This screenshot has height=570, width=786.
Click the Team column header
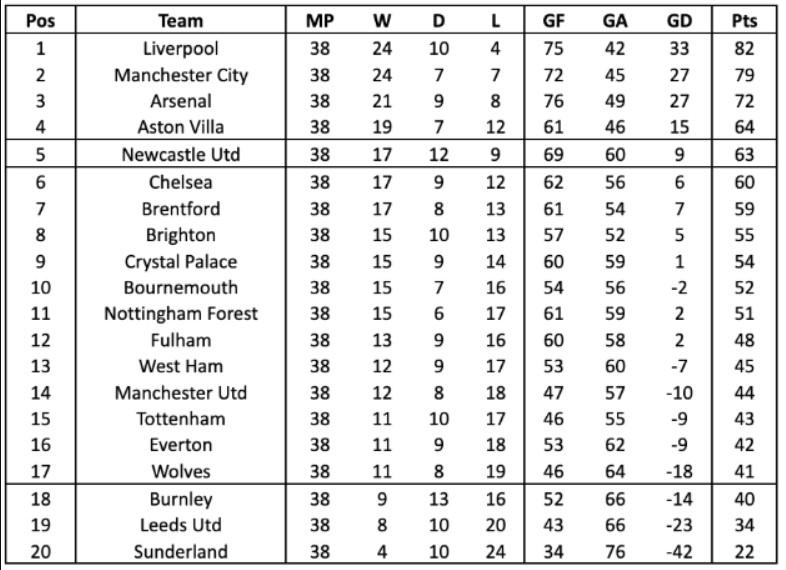181,20
